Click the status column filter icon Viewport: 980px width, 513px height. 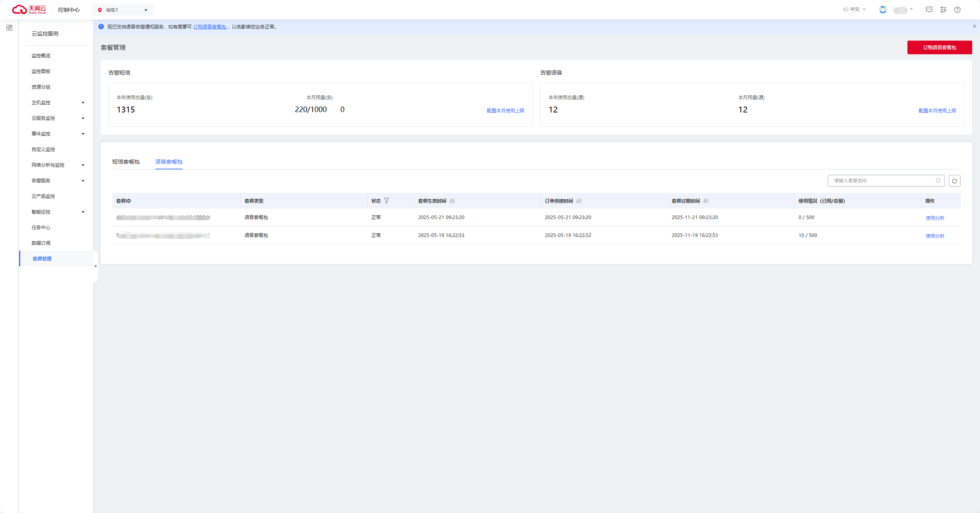[x=387, y=201]
